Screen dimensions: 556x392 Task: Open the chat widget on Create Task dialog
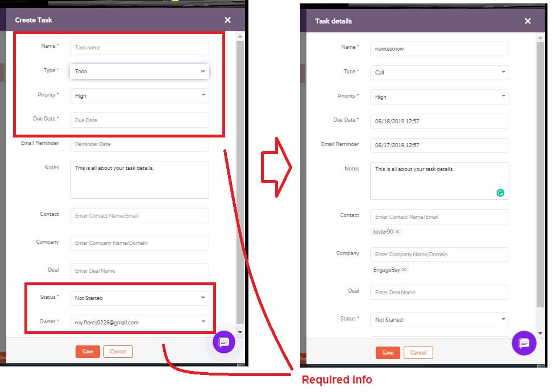[x=223, y=342]
